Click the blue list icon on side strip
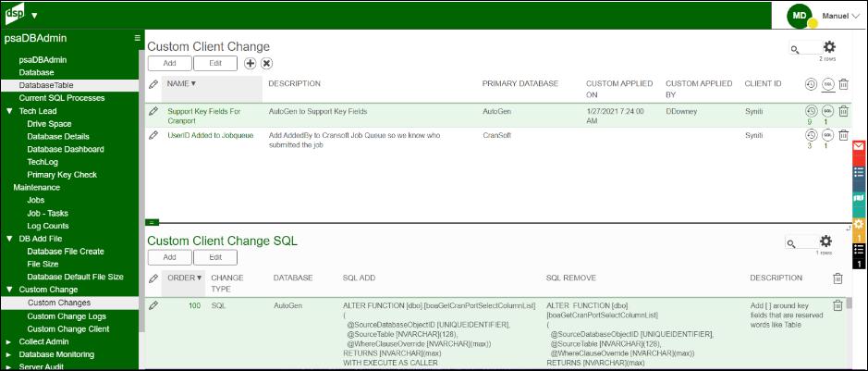The height and width of the screenshot is (371, 868). click(858, 172)
